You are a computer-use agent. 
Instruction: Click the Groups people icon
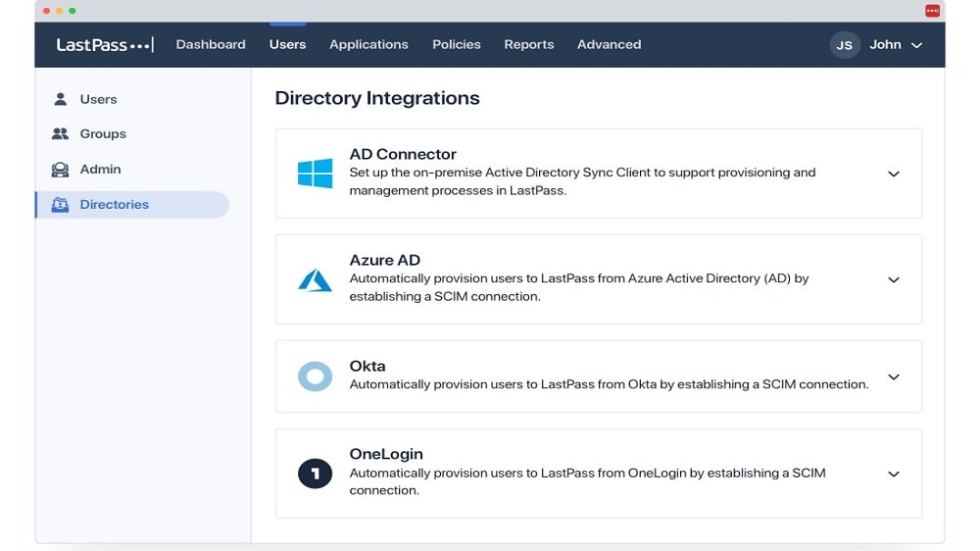60,134
